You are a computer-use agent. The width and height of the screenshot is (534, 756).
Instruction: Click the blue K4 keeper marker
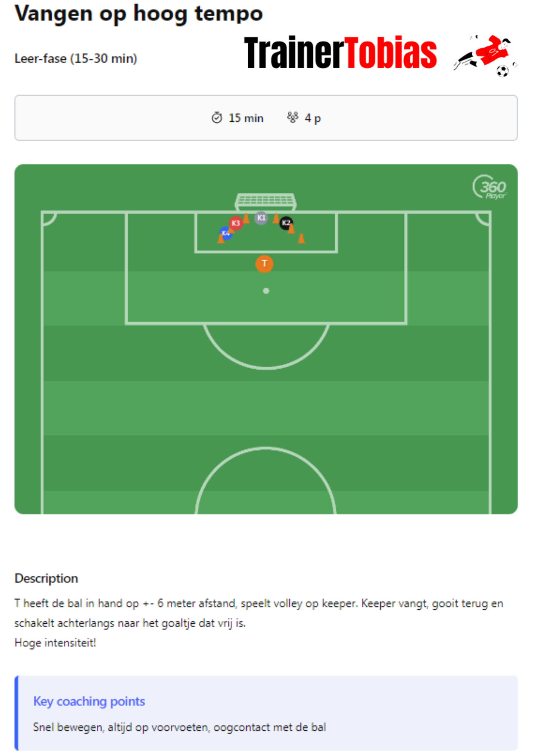pyautogui.click(x=225, y=233)
